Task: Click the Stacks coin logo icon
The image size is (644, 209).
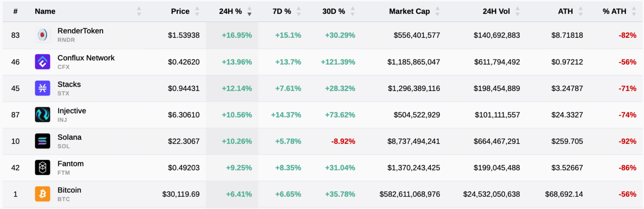Action: 42,88
